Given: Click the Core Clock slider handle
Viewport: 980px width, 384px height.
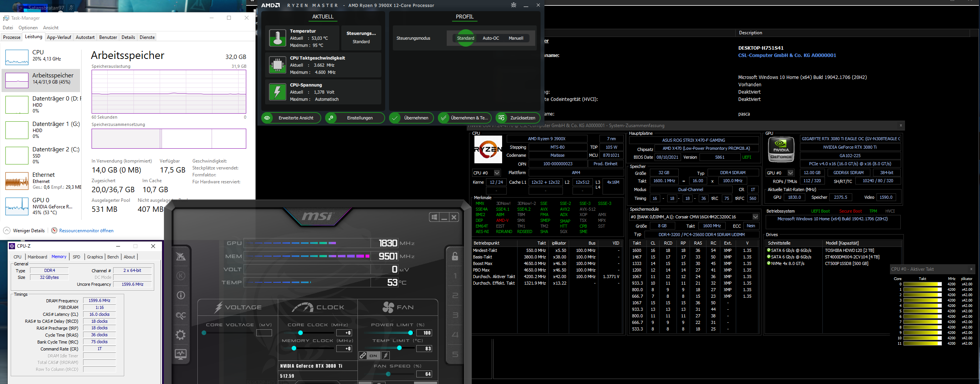Looking at the screenshot, I should pyautogui.click(x=301, y=333).
